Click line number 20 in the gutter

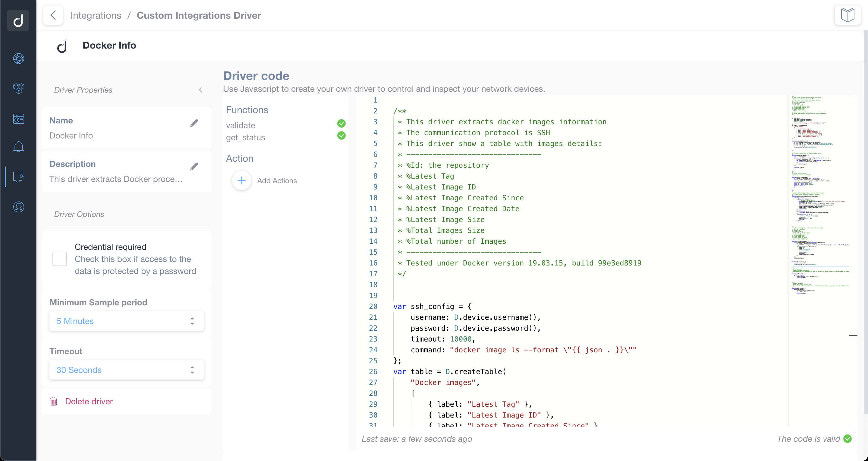click(373, 307)
